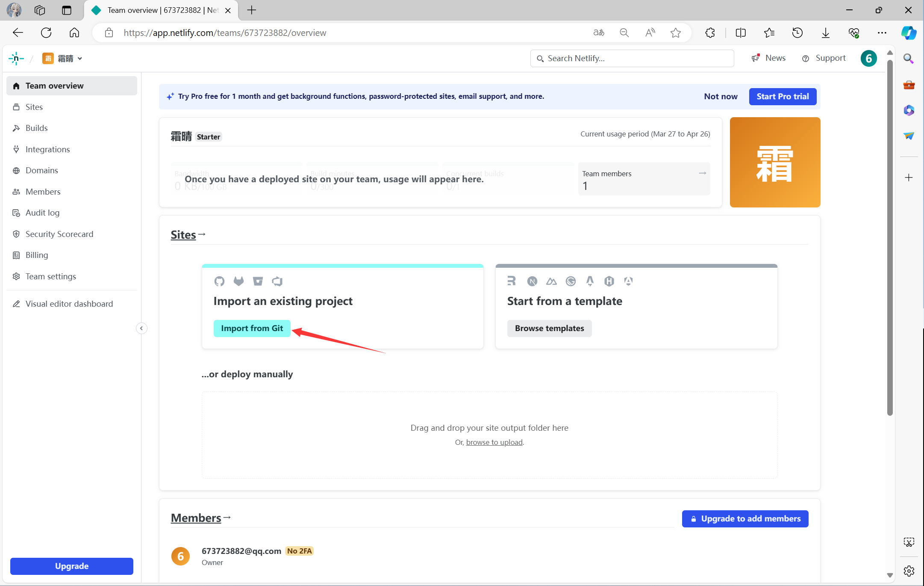Click the Next.js template icon
Screen dimensions: 924x586
pyautogui.click(x=532, y=281)
